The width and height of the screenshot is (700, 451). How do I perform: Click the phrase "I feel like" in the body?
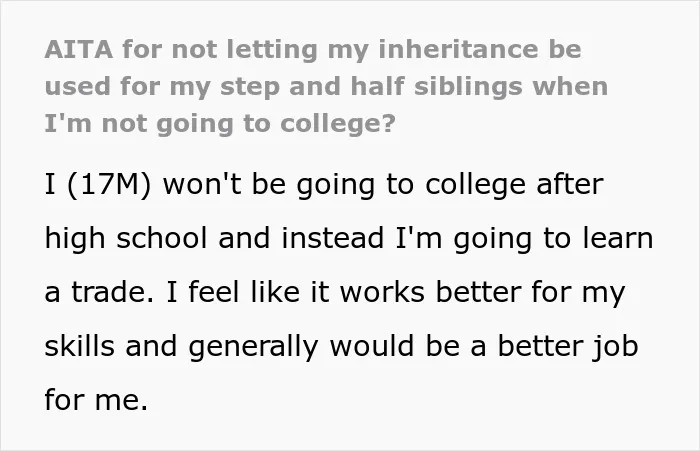[x=233, y=292]
